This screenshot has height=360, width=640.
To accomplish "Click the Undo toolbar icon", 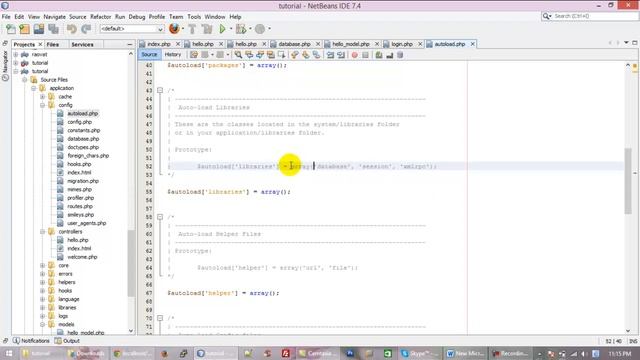I will coord(72,29).
